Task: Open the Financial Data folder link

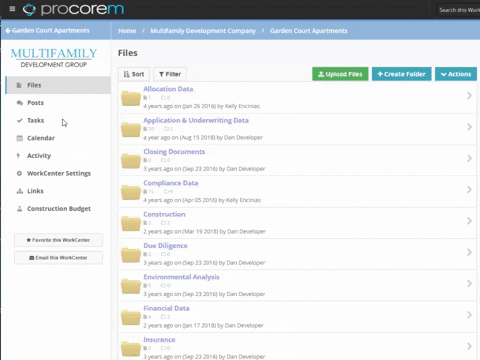Action: (166, 308)
